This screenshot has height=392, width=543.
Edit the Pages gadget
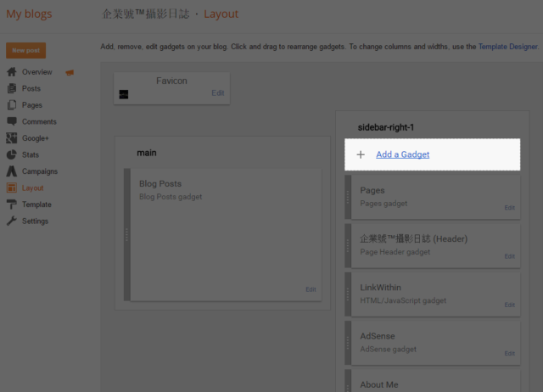(x=509, y=207)
